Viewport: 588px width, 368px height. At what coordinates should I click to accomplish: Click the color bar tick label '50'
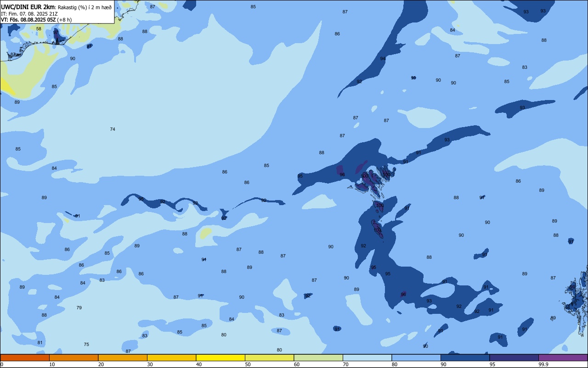click(x=248, y=364)
